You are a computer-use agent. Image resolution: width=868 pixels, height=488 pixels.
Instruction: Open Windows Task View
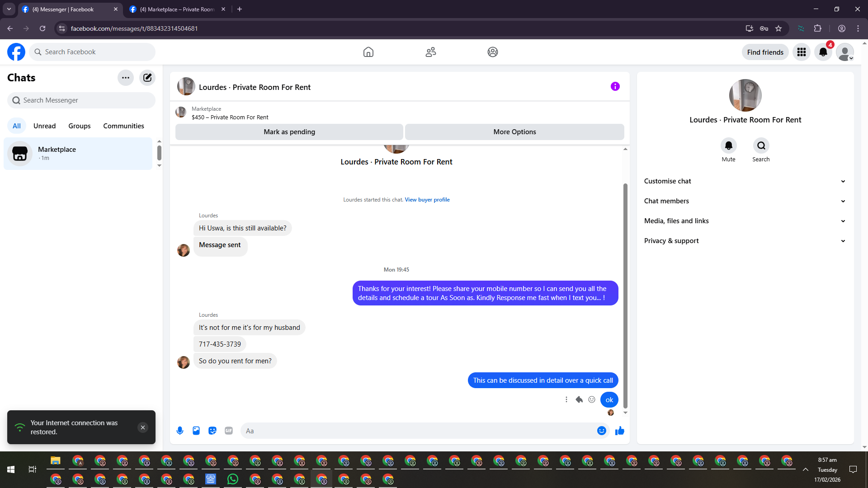pyautogui.click(x=33, y=469)
